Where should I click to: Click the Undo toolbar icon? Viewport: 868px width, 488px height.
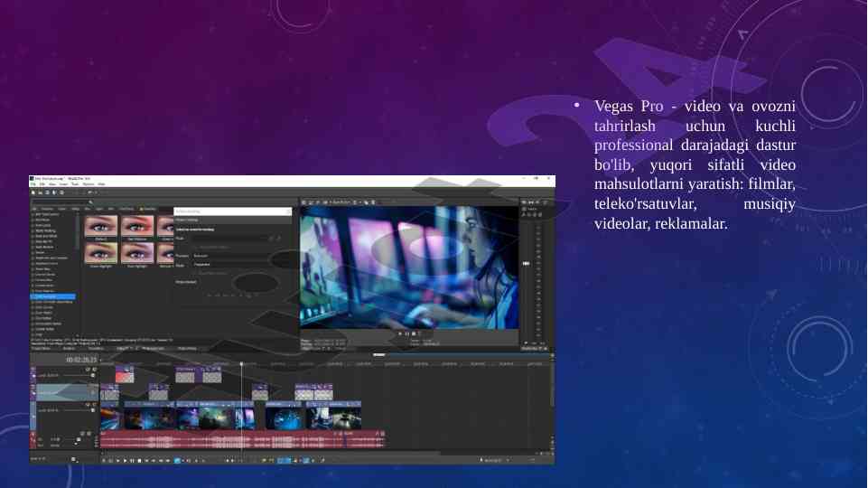[89, 192]
